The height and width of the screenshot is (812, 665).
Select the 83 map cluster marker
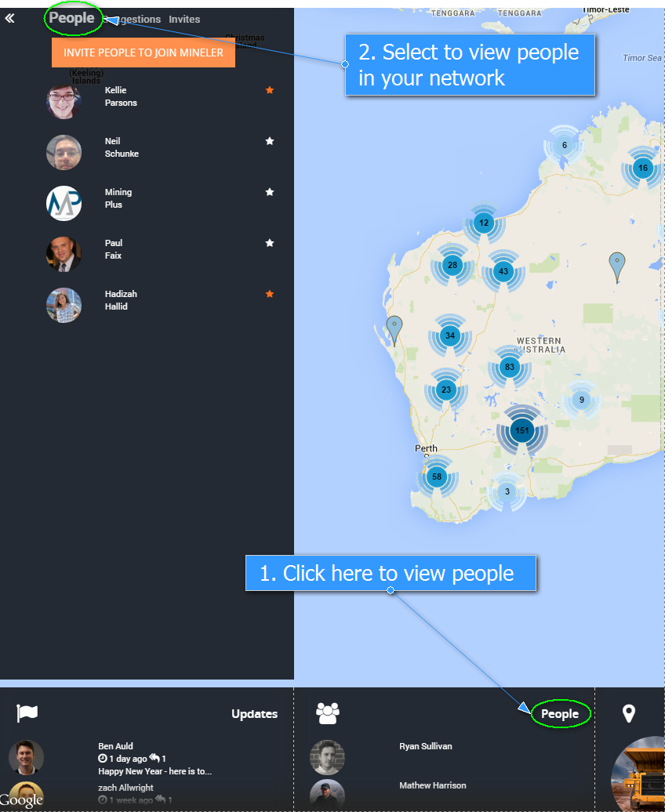tap(510, 367)
